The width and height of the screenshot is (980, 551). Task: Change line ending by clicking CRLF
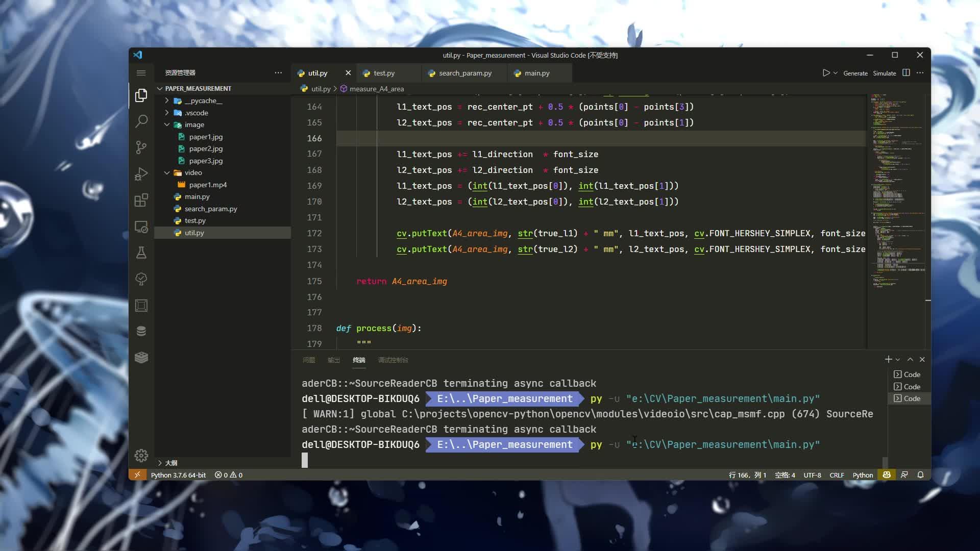point(837,474)
